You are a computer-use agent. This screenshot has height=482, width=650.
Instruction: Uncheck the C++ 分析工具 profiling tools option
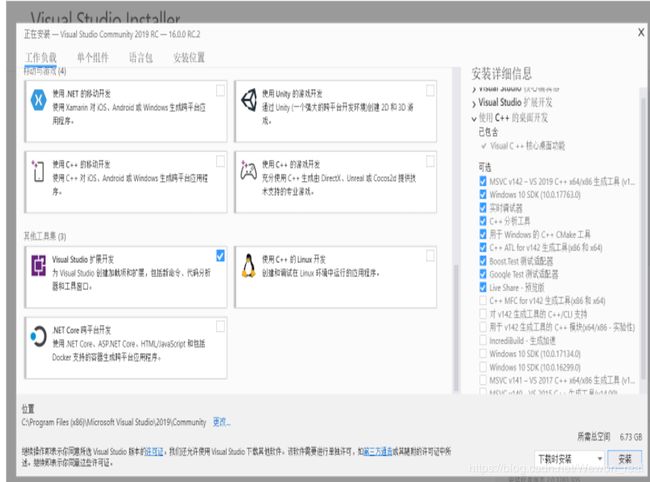coord(483,220)
